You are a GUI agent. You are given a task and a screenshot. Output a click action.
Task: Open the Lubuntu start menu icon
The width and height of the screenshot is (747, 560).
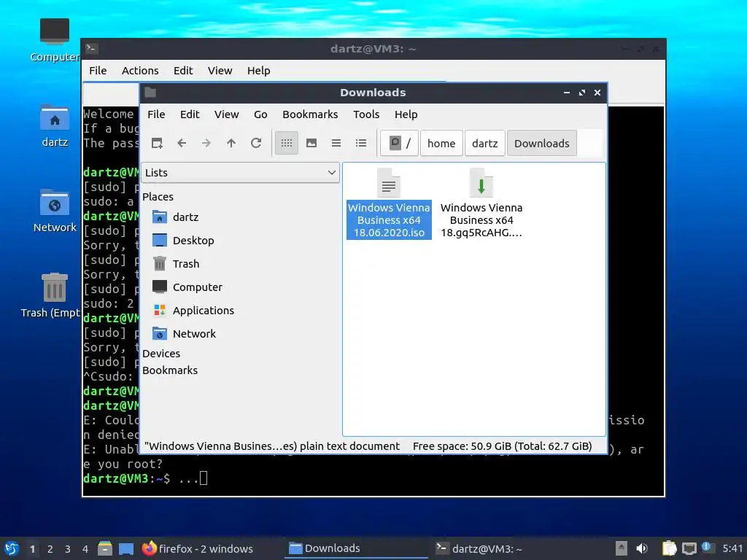point(12,548)
